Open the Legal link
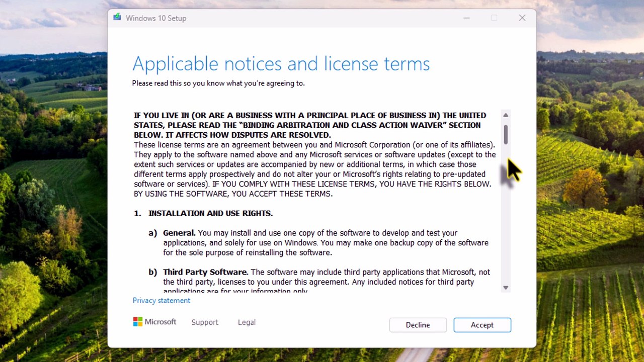The width and height of the screenshot is (644, 362). click(247, 322)
